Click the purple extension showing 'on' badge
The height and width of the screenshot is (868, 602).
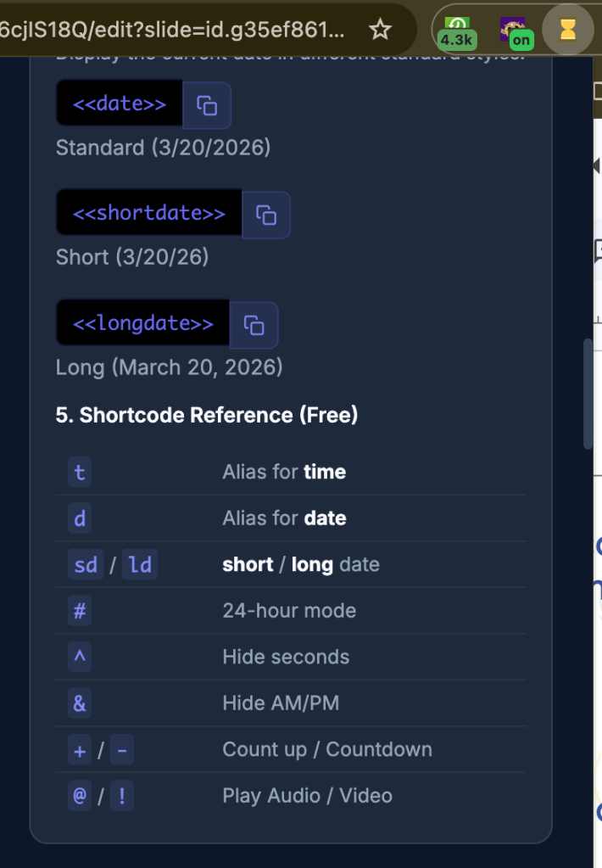[514, 31]
